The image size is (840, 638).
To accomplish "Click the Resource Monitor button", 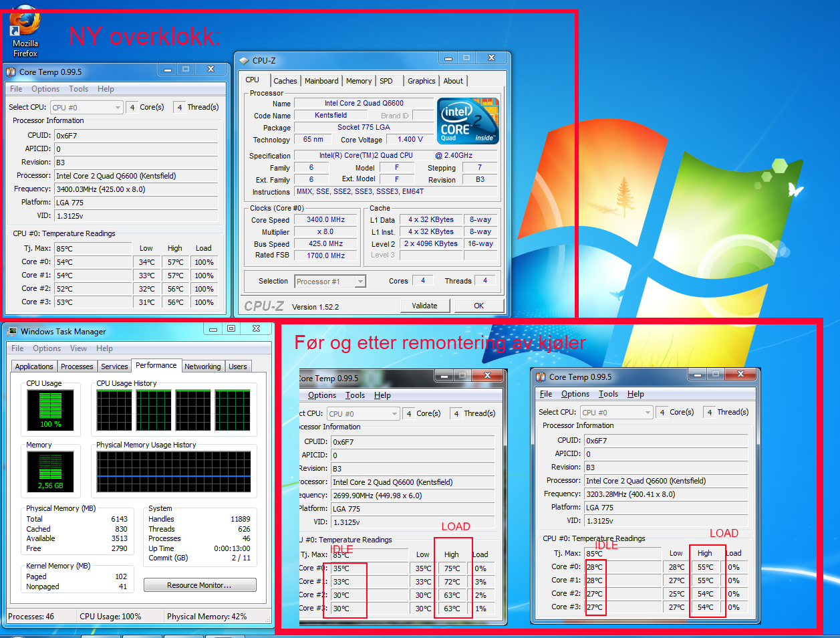I will coord(200,585).
